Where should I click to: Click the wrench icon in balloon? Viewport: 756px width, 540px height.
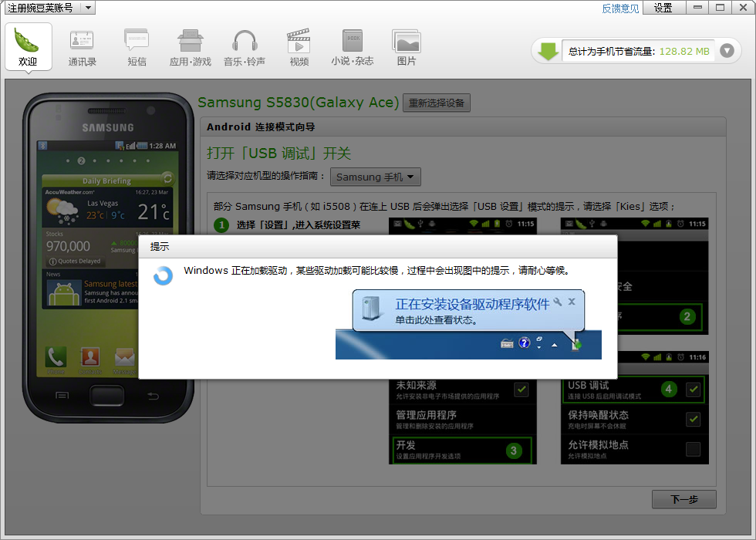click(558, 302)
